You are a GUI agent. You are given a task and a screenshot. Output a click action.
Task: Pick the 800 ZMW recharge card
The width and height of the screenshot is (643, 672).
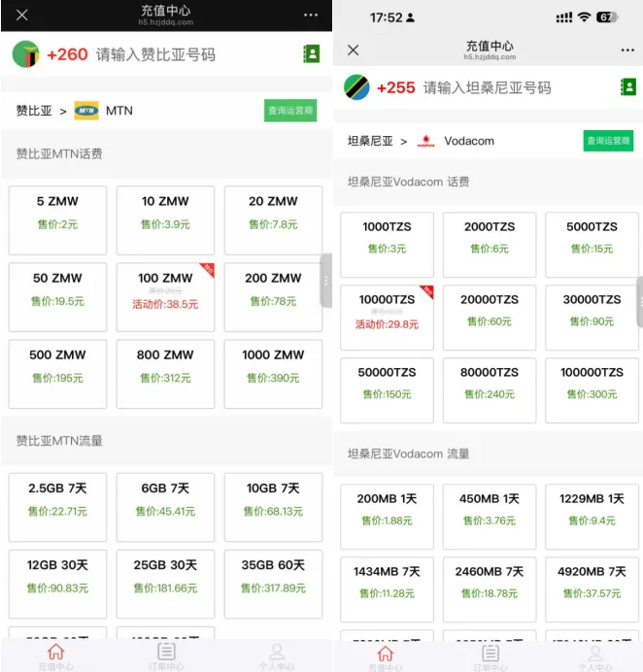tap(165, 374)
